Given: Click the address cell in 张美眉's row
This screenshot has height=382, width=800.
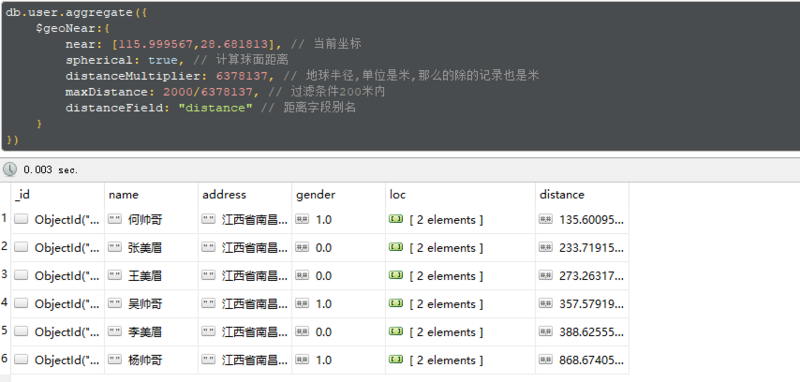Looking at the screenshot, I should pyautogui.click(x=245, y=248).
